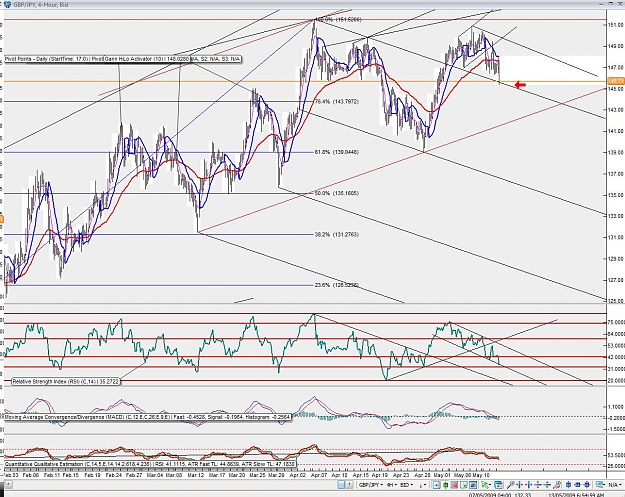Click the chart-with-cursor icon beside the red square
625x497 pixels.
pos(464,485)
